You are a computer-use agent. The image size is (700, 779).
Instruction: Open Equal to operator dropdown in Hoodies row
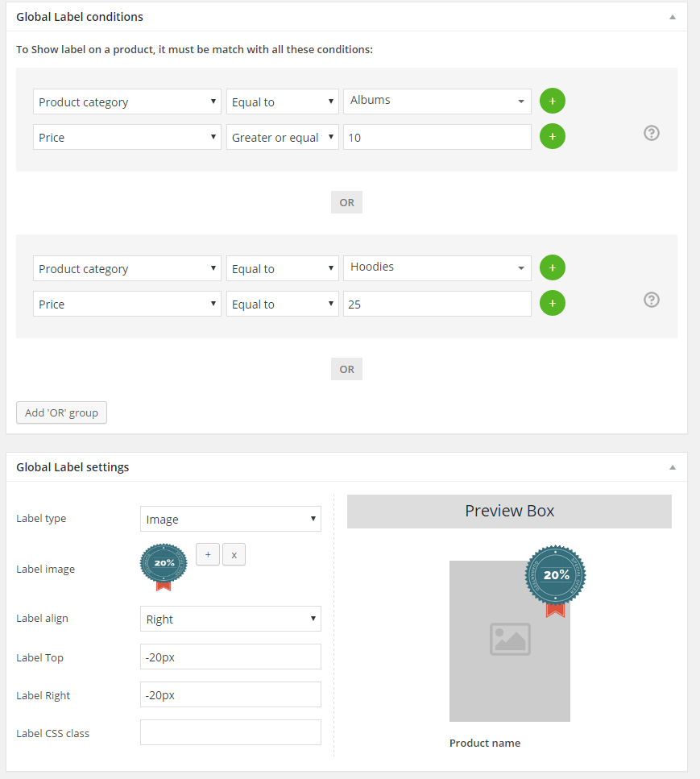tap(282, 269)
